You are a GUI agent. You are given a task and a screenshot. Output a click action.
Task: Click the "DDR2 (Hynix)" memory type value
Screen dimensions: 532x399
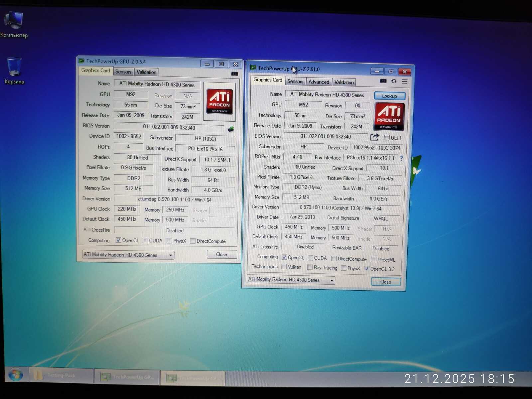308,187
